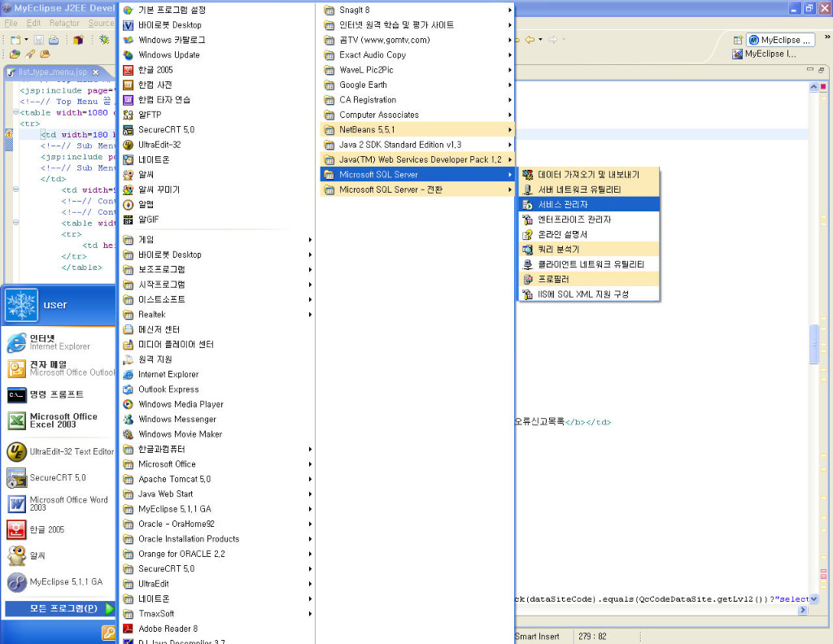The height and width of the screenshot is (644, 833).
Task: Open 데이터 가져오기 및 내보내기 entry
Action: pos(589,175)
